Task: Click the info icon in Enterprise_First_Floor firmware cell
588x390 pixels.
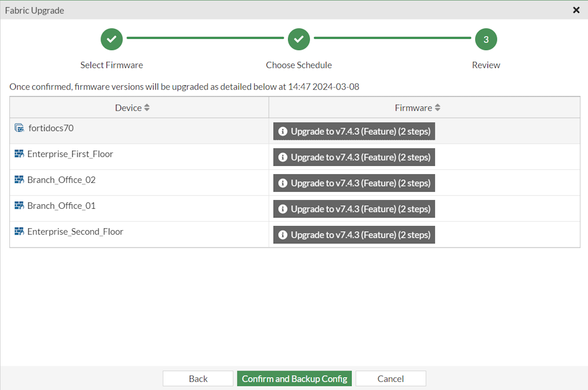Action: pos(283,157)
